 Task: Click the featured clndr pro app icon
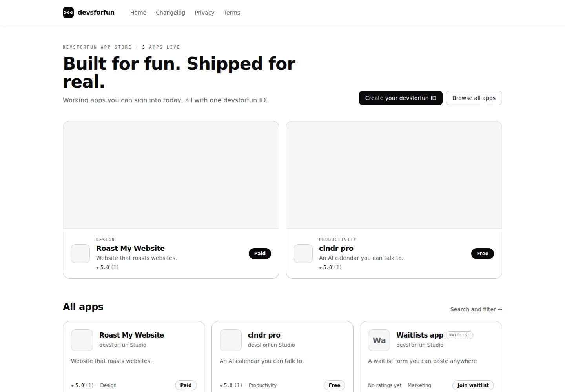click(303, 254)
